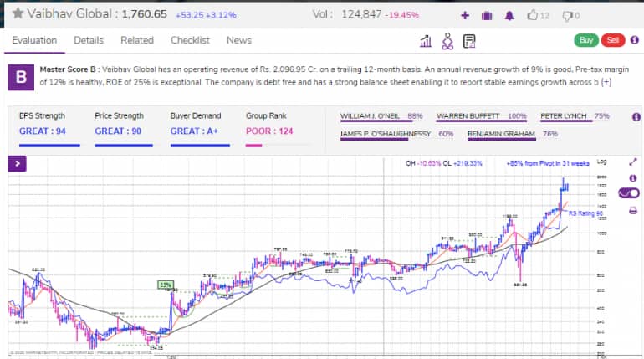The image size is (644, 359).
Task: Click Buyer Demand GREAT : A+ value
Action: pos(194,131)
